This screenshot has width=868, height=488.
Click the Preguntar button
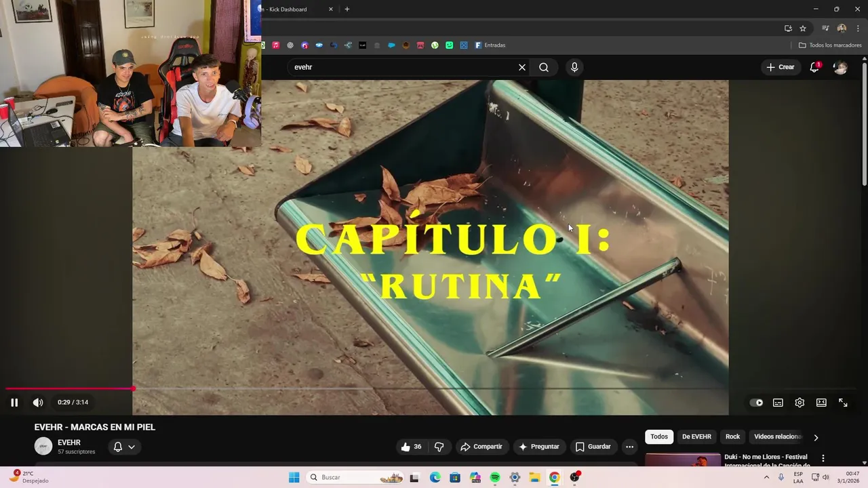(x=539, y=447)
